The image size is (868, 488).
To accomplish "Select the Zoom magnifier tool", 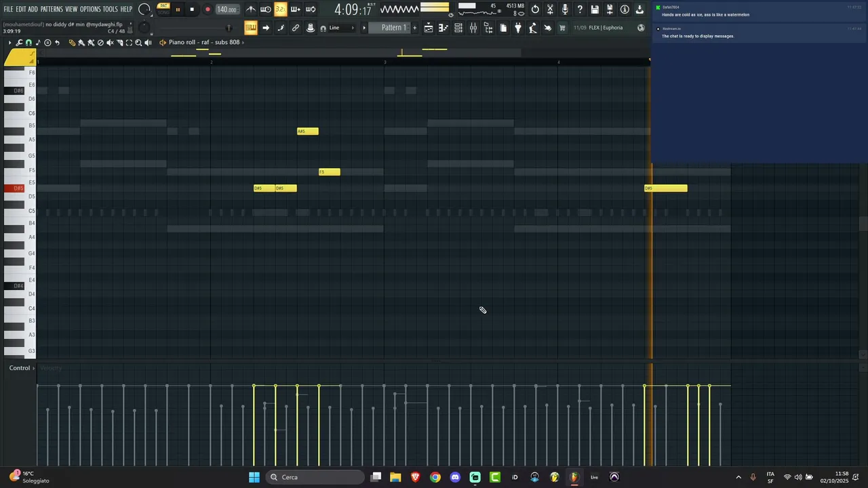I will pos(138,43).
